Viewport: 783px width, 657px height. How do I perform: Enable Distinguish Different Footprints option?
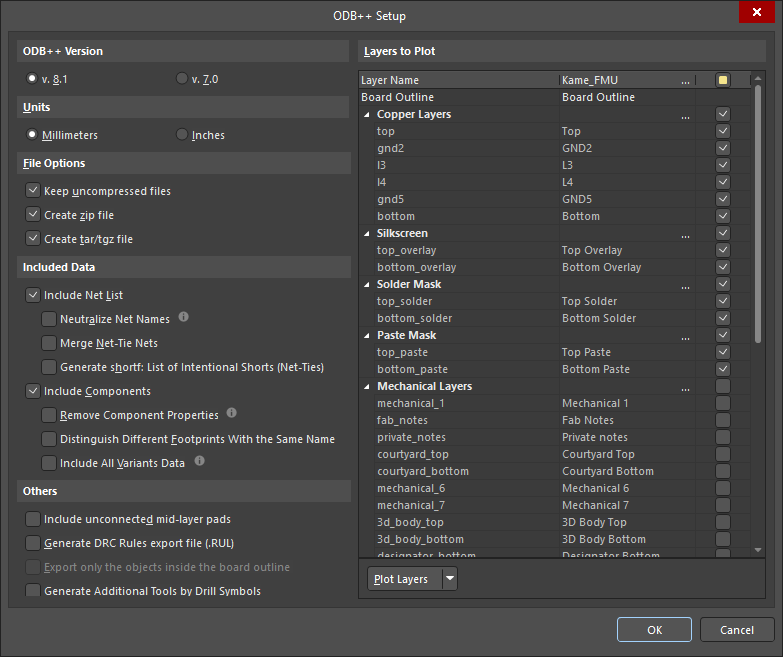click(x=49, y=438)
